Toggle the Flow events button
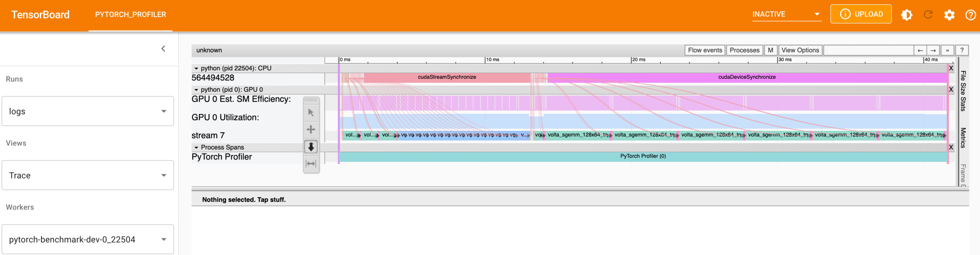This screenshot has height=255, width=980. tap(704, 50)
